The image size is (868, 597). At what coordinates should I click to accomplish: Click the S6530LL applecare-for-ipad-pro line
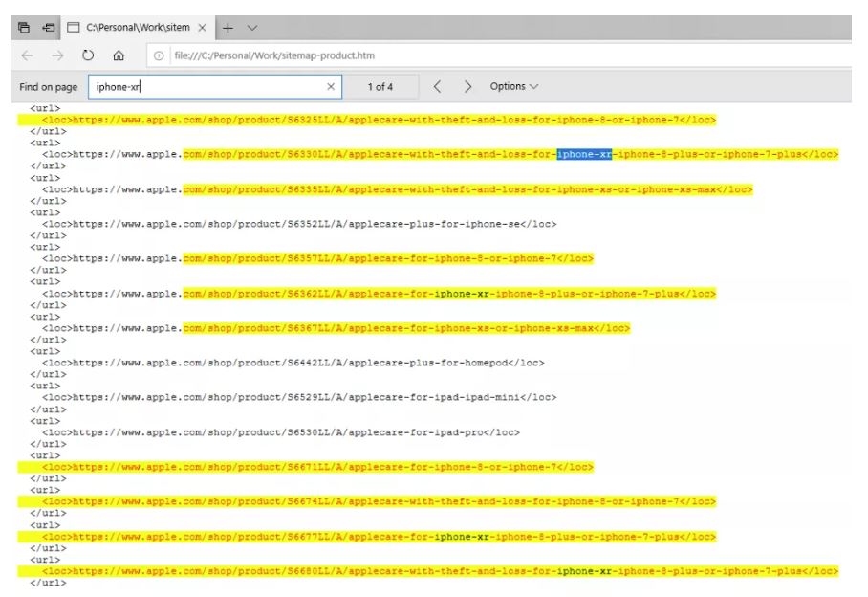point(281,432)
